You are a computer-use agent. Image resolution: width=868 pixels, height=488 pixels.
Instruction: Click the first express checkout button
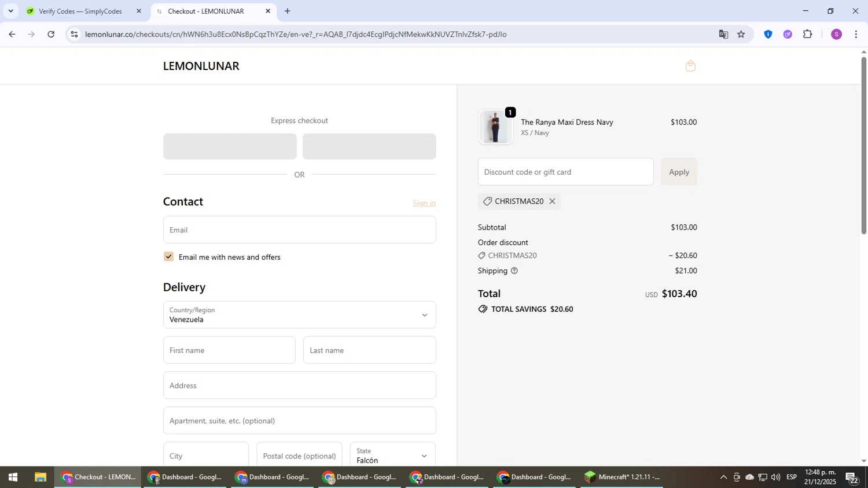pyautogui.click(x=230, y=146)
